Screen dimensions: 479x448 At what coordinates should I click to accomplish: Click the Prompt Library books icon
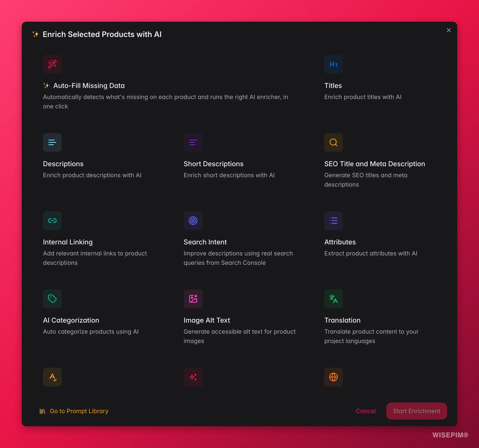[x=42, y=411]
